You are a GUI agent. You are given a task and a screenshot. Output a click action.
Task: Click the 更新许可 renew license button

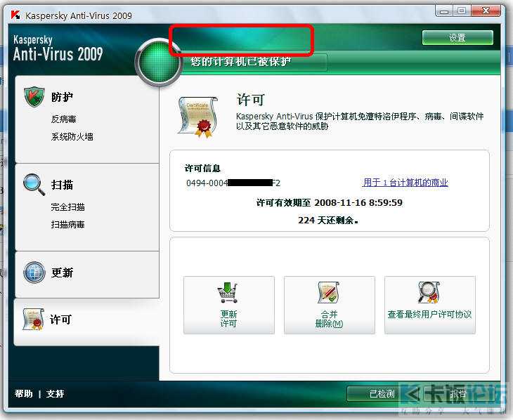pos(229,305)
